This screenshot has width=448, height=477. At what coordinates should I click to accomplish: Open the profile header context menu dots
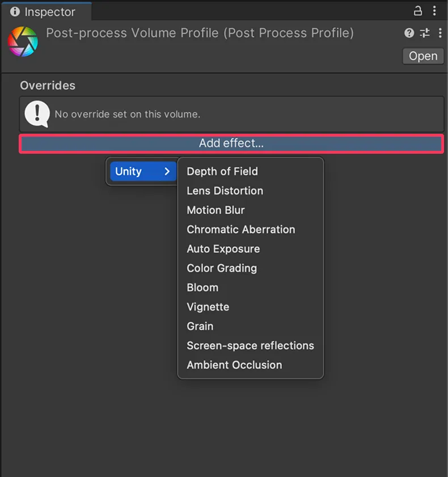pos(440,33)
